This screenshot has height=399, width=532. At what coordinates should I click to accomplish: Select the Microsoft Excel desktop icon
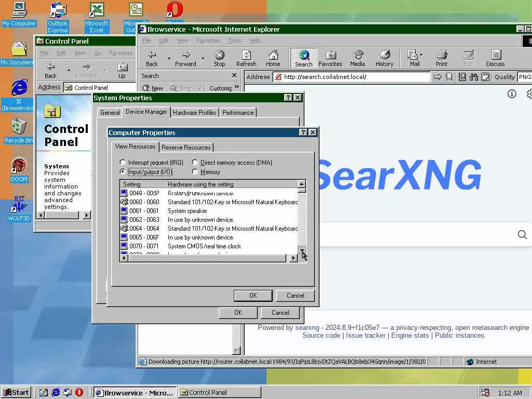pyautogui.click(x=96, y=18)
